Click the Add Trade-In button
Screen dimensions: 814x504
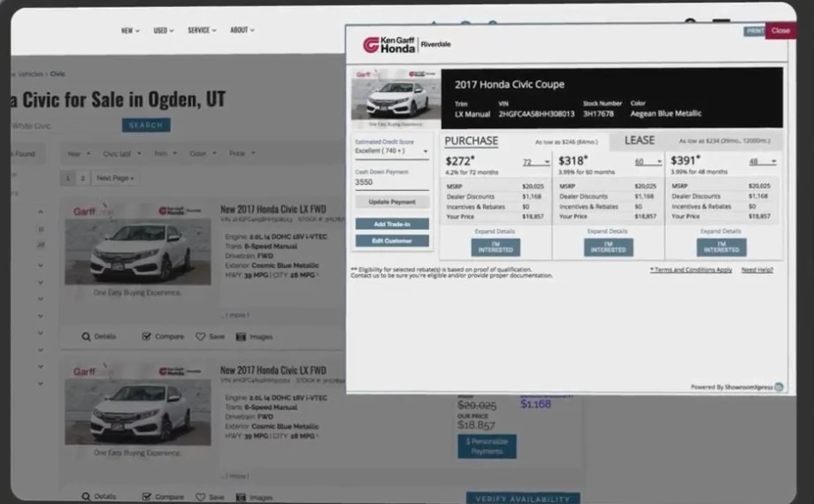click(x=392, y=224)
